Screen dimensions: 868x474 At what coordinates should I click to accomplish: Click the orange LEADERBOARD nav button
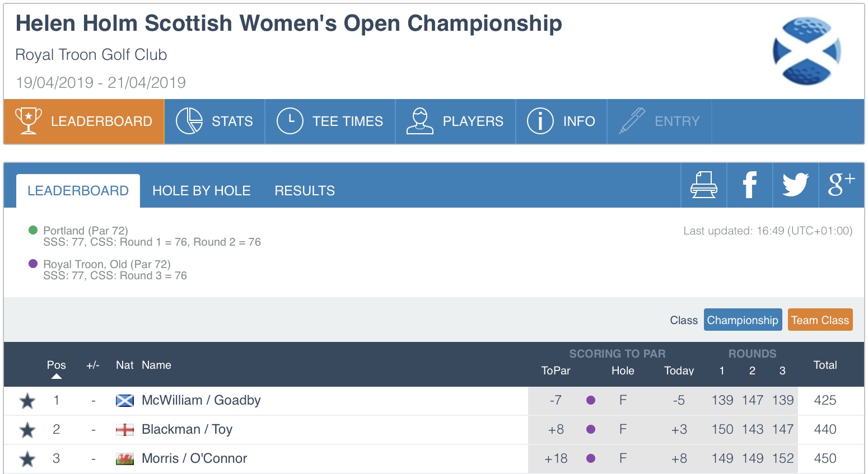(84, 121)
